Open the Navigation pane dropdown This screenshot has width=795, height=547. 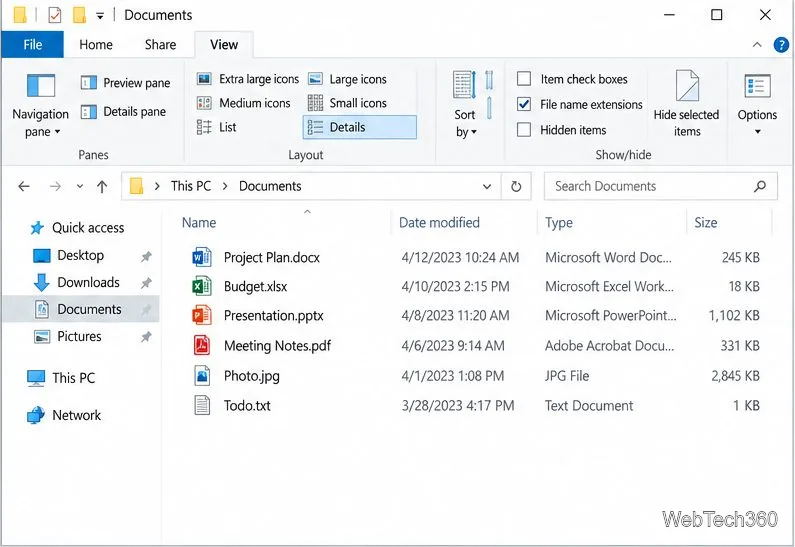pos(40,105)
